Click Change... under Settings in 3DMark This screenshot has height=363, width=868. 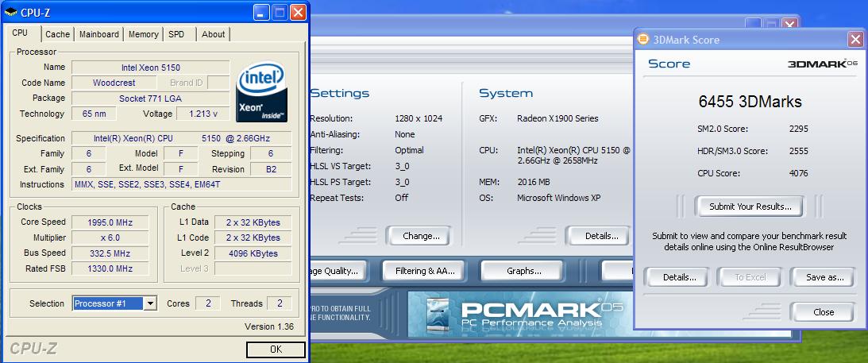point(421,236)
